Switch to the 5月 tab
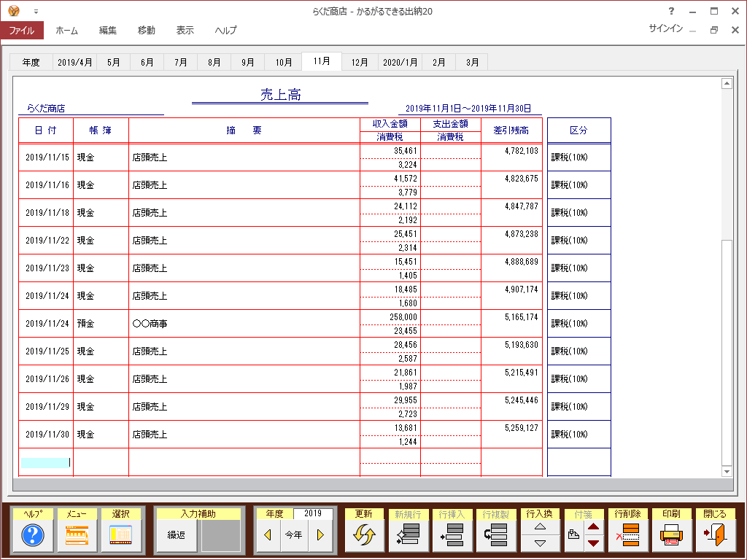 tap(113, 63)
